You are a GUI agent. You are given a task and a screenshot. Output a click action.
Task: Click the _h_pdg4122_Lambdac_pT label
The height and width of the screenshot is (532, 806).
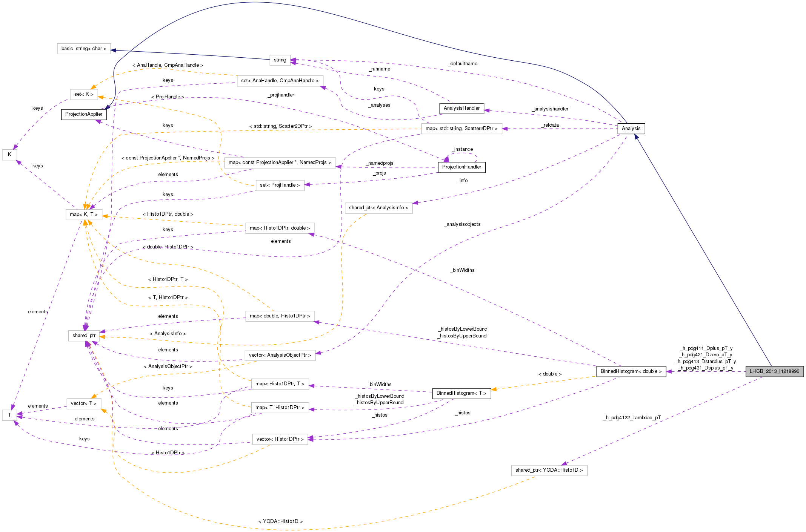(632, 418)
